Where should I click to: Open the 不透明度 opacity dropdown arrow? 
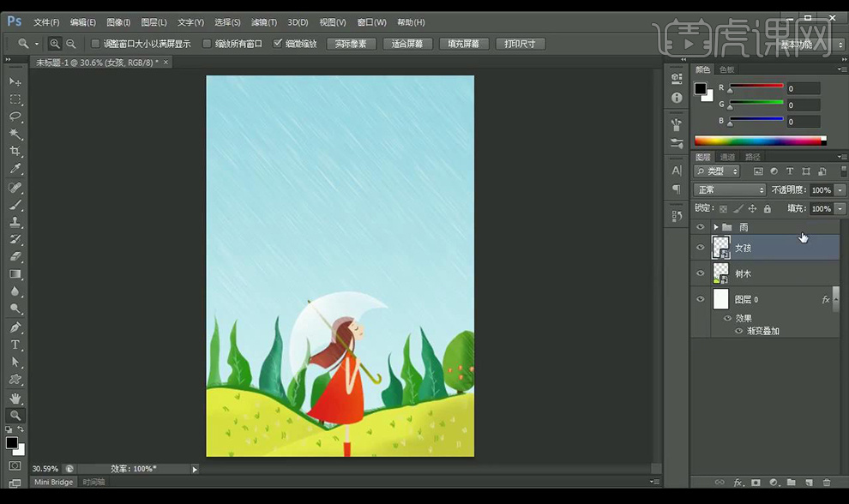click(840, 190)
